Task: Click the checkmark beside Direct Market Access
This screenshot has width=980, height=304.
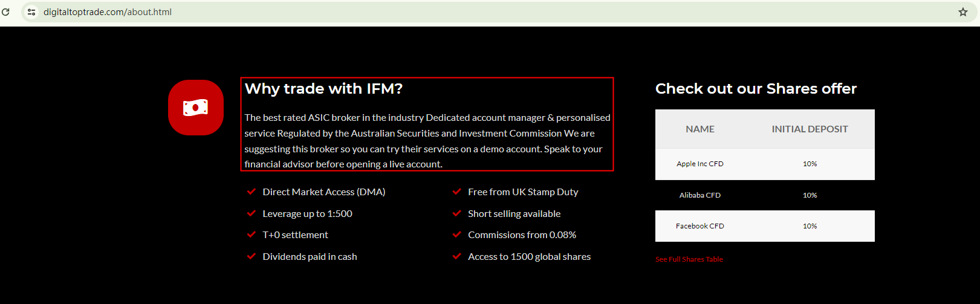Action: click(x=251, y=192)
